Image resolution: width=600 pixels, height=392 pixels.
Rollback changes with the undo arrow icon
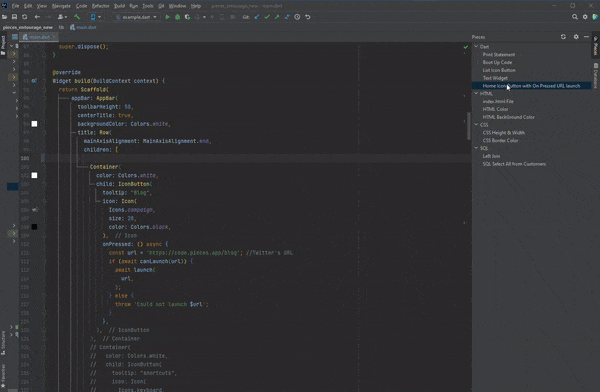click(308, 17)
